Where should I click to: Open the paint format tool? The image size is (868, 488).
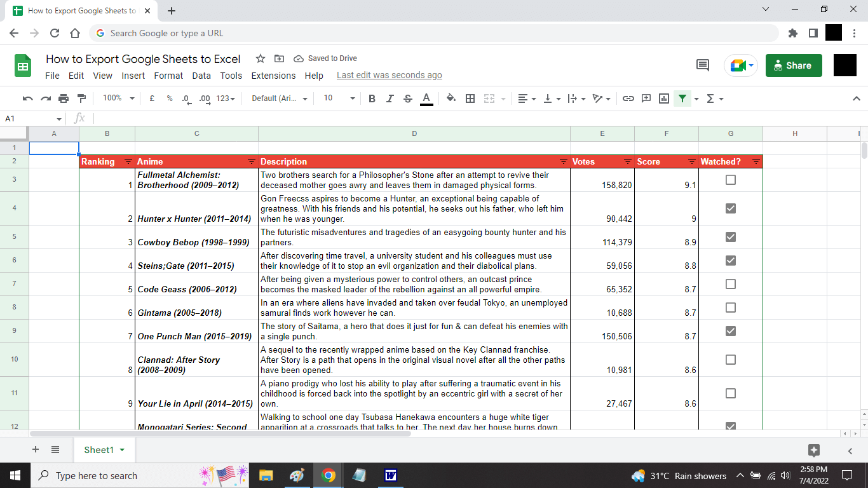coord(81,98)
